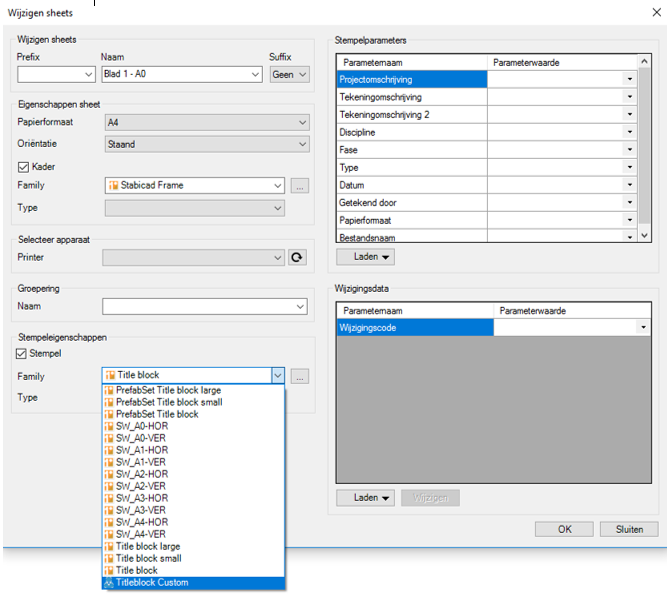This screenshot has height=598, width=670.
Task: Open the Kader Type dropdown
Action: point(195,208)
